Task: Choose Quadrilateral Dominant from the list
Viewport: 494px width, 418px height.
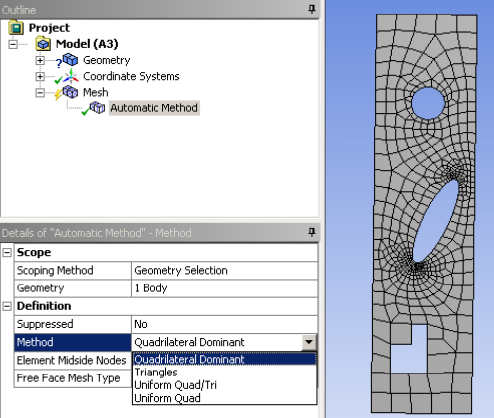Action: point(224,359)
